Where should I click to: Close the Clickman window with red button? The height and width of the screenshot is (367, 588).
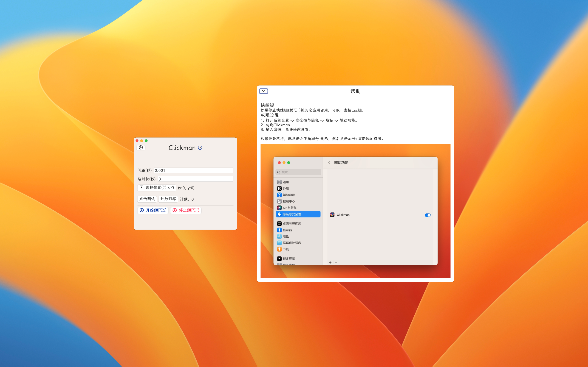pyautogui.click(x=137, y=141)
